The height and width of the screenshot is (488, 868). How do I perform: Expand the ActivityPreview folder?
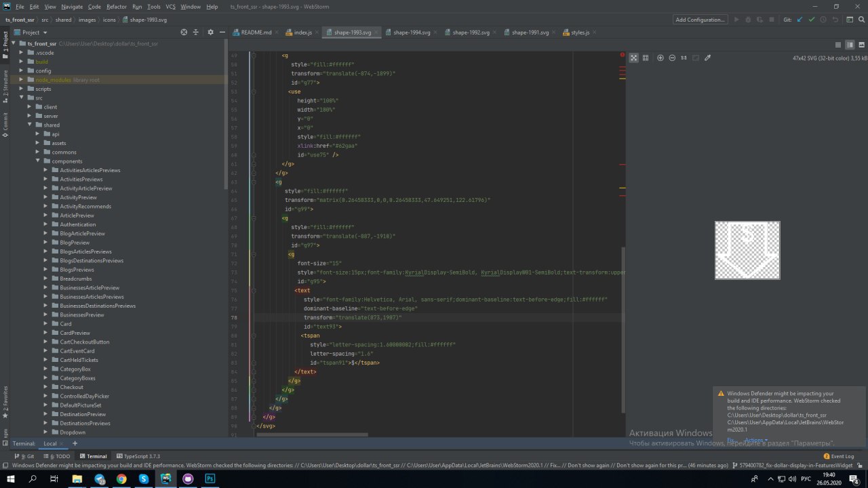tap(46, 197)
